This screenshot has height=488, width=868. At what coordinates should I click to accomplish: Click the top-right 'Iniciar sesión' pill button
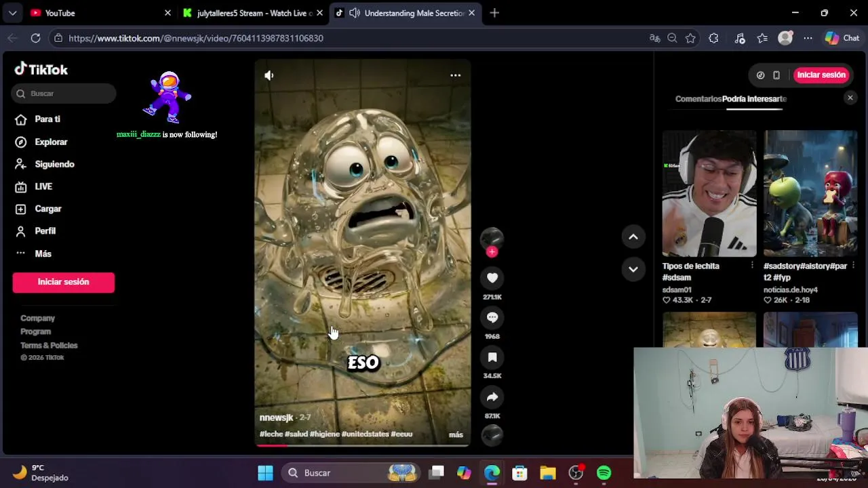click(x=821, y=75)
